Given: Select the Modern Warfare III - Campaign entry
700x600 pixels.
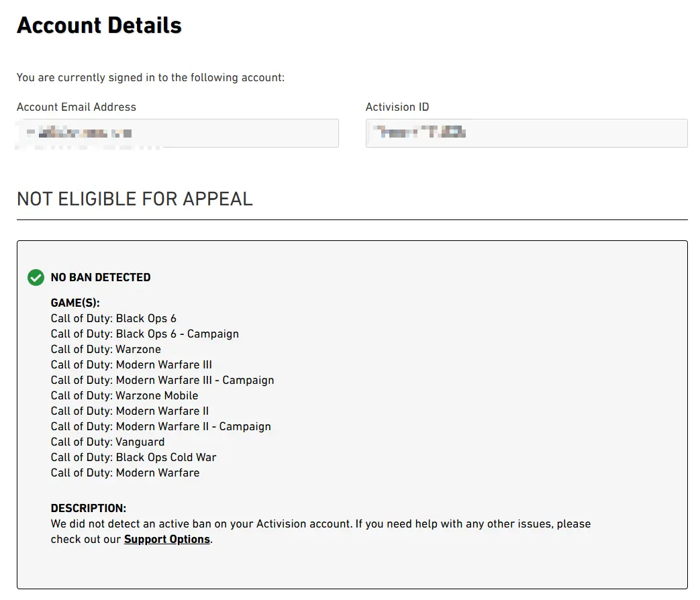Looking at the screenshot, I should point(162,380).
